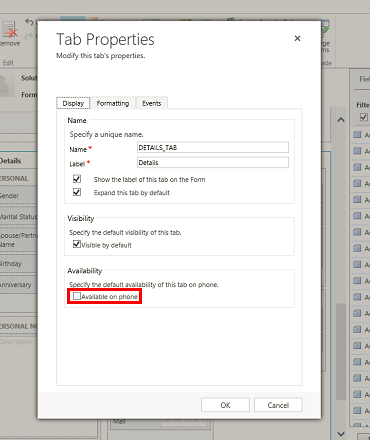
Task: Uncheck Expand this tab by default
Action: (x=77, y=192)
